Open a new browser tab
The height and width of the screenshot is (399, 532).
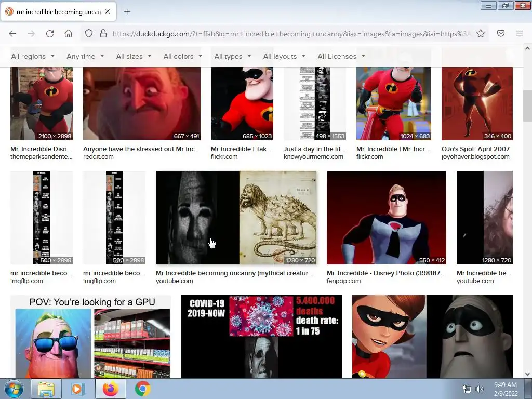tap(127, 12)
